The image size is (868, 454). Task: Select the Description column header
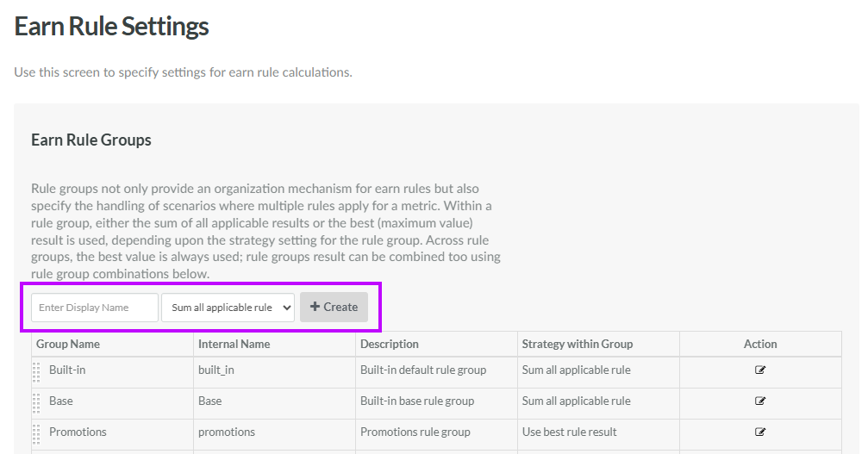[390, 344]
